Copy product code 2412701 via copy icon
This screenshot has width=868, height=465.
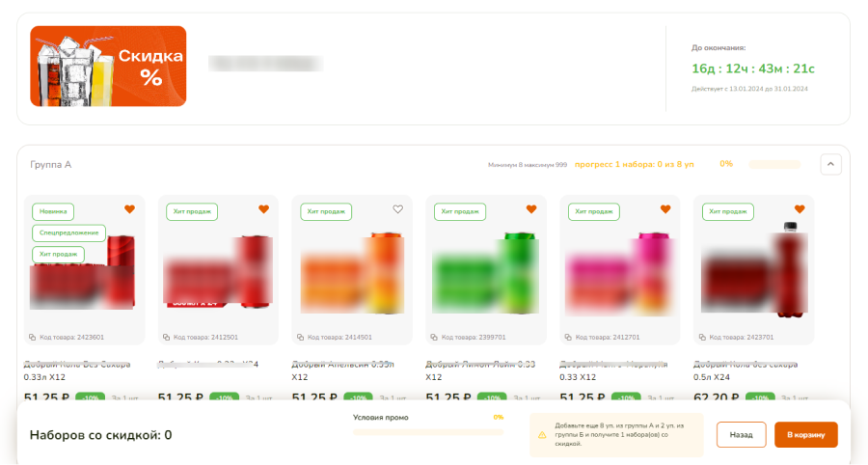[568, 337]
